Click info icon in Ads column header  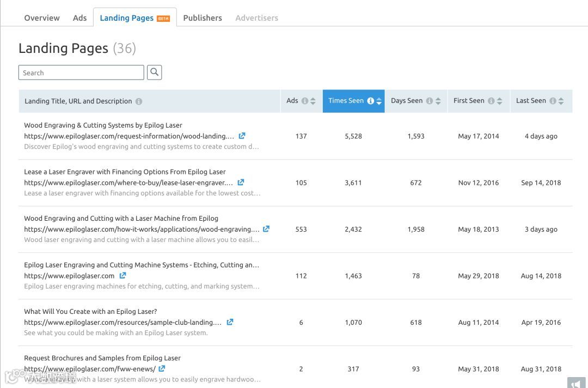click(x=305, y=101)
